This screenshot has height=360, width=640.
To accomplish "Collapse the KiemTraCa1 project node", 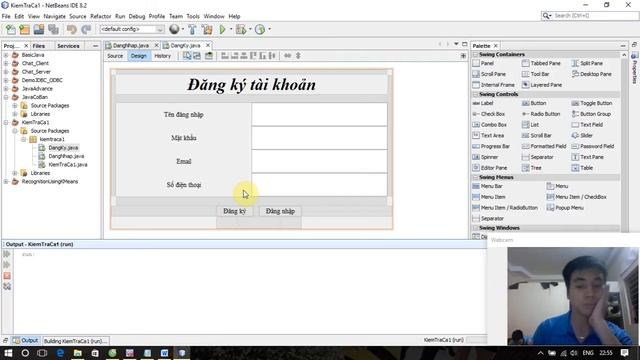I will point(6,122).
